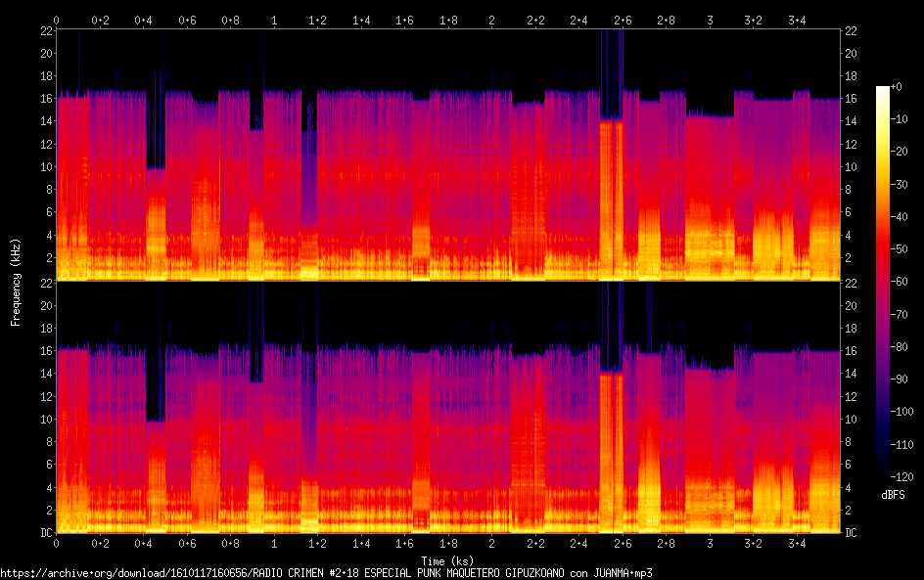Click the "3.2" tick on the bottom time axis
Screen dimensions: 924x580
pyautogui.click(x=753, y=544)
